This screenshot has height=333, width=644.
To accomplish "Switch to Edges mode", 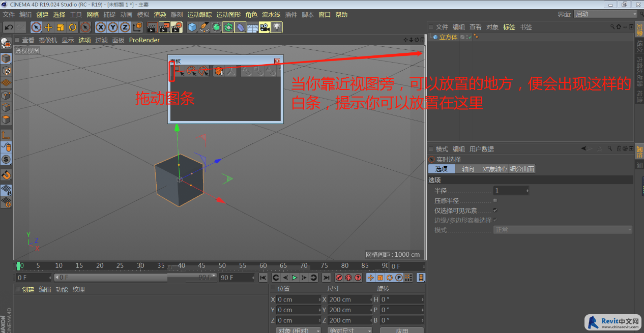I will pyautogui.click(x=6, y=108).
